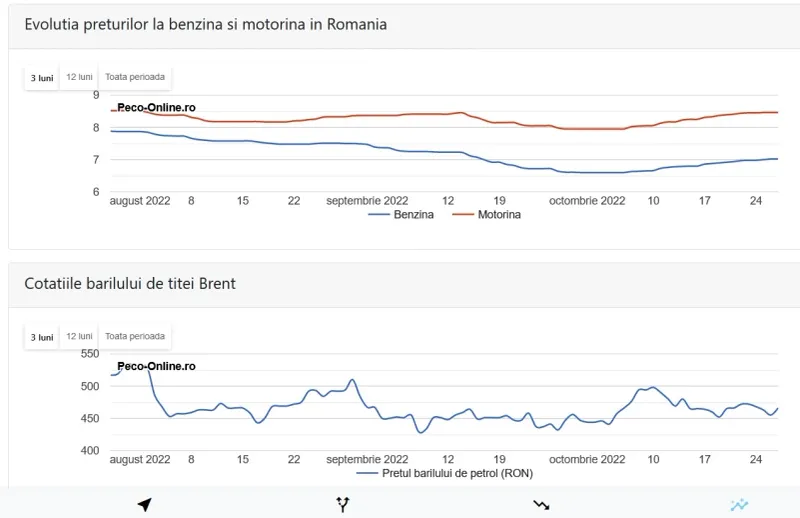Click Peco-Online.ro watermark on fuel chart
Image resolution: width=800 pixels, height=518 pixels.
point(156,108)
